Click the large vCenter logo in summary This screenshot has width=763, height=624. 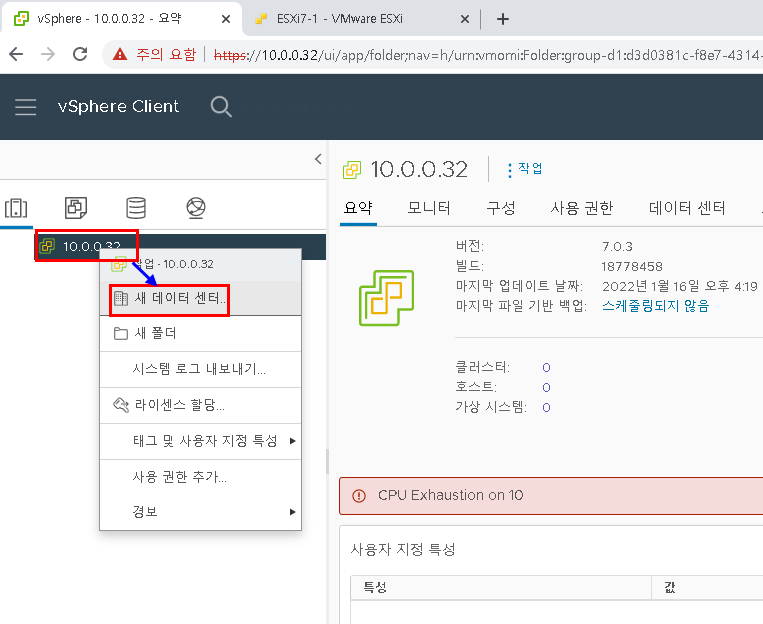tap(386, 298)
